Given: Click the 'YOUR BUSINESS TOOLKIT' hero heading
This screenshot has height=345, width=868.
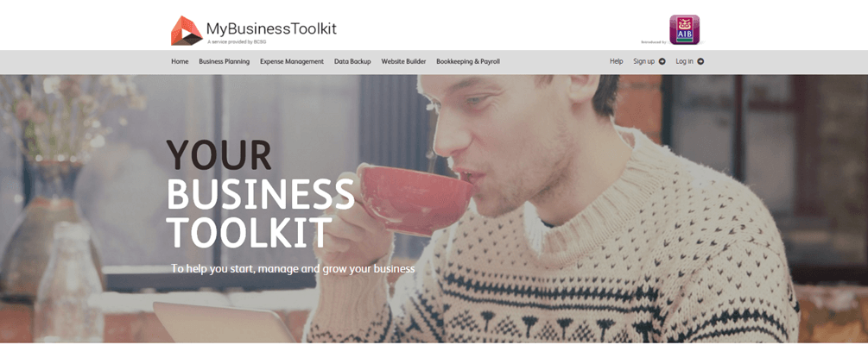Looking at the screenshot, I should [260, 193].
